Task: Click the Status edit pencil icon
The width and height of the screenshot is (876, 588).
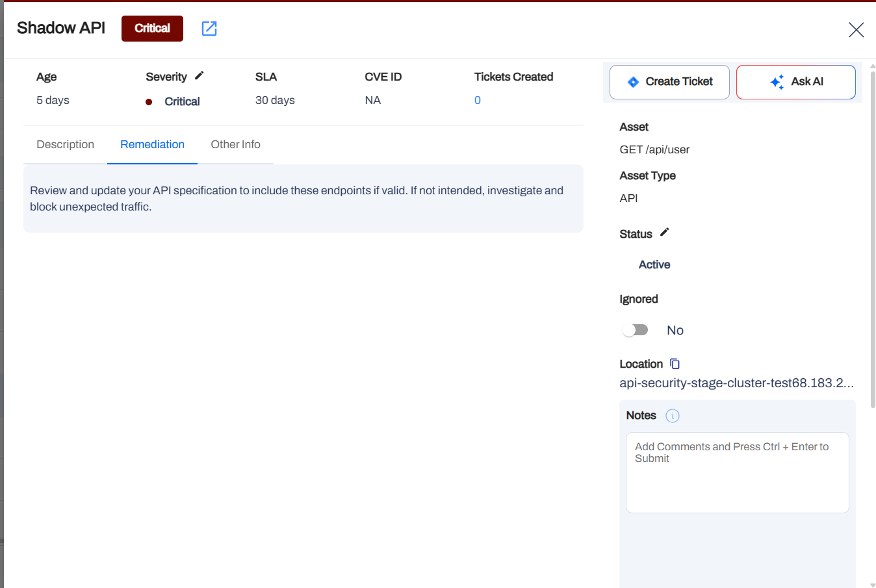Action: coord(664,233)
